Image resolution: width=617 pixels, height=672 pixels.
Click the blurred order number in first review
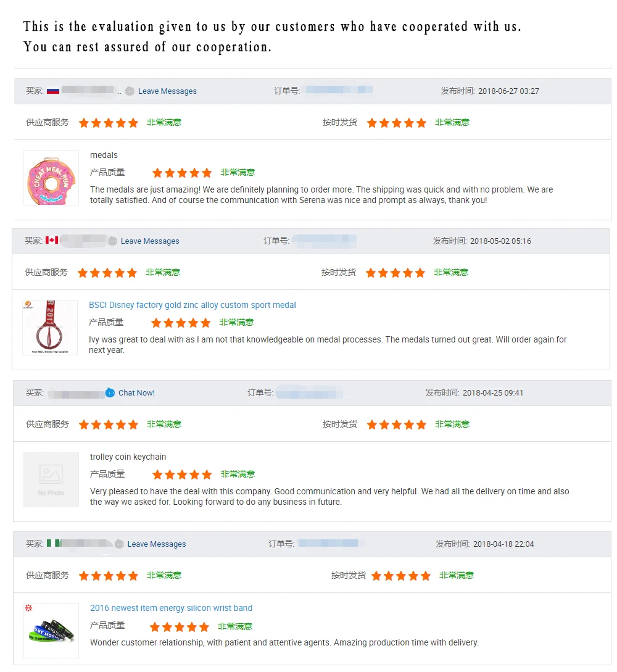click(x=339, y=91)
